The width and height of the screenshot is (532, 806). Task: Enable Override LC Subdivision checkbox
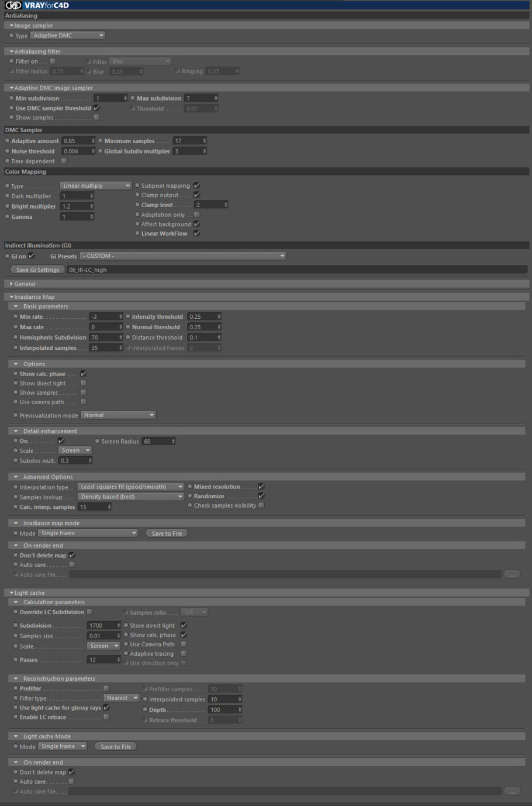coord(89,612)
